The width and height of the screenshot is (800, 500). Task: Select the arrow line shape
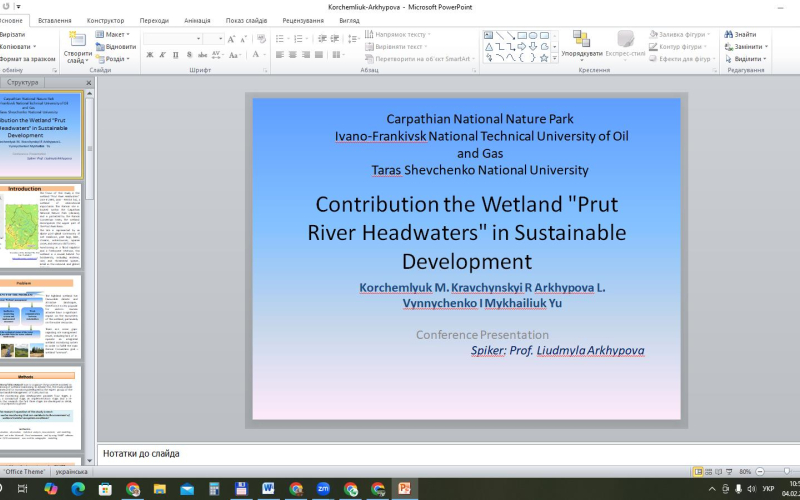click(511, 36)
